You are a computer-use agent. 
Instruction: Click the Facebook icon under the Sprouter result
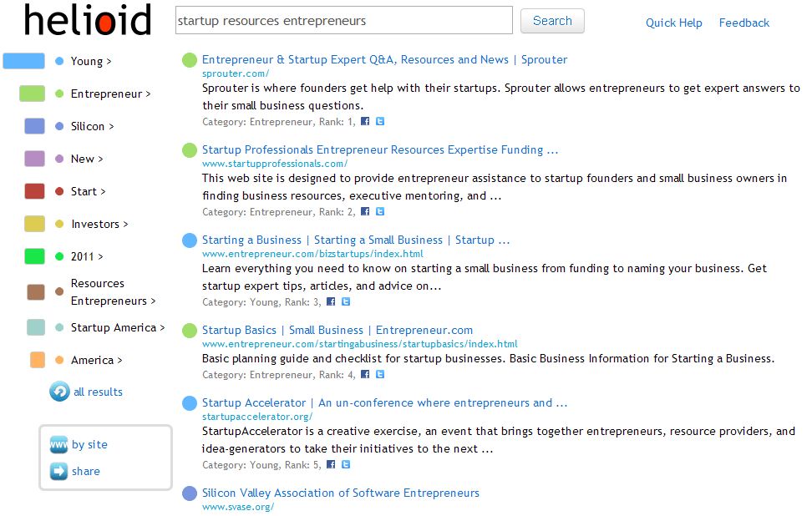[365, 122]
